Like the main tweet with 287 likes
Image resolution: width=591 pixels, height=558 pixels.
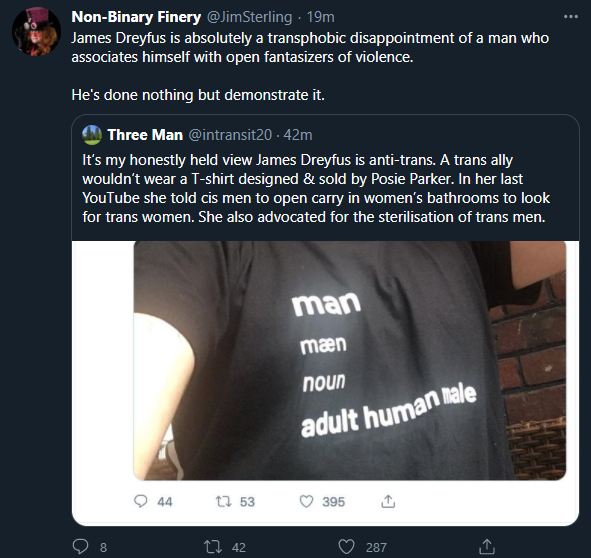[347, 546]
